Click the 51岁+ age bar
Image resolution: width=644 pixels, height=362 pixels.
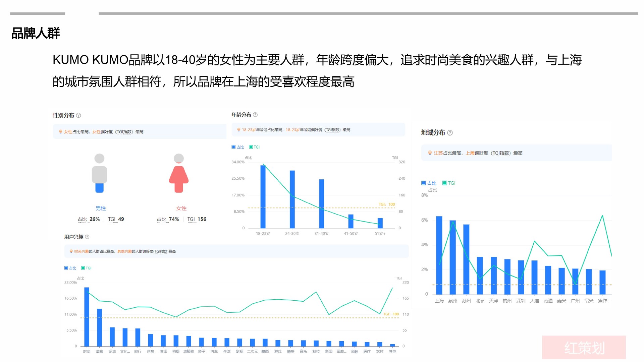pos(380,223)
